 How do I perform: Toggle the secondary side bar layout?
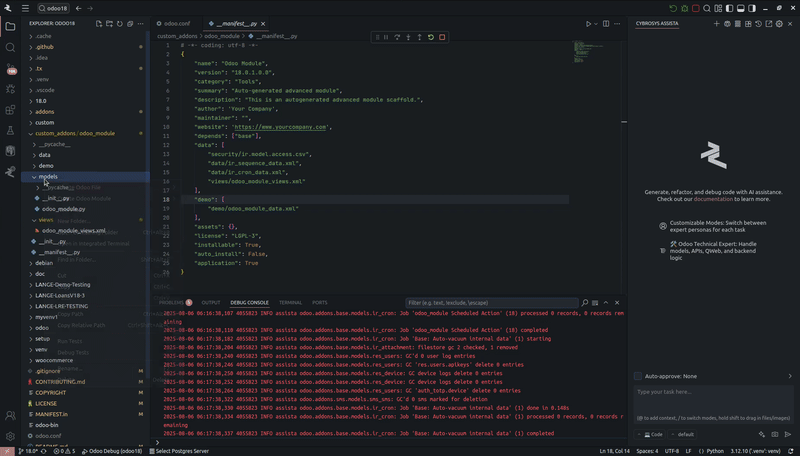752,8
